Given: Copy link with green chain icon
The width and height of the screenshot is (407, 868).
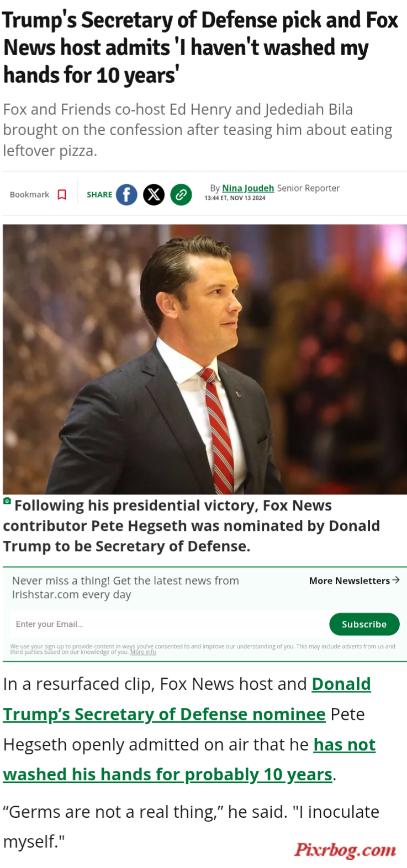Looking at the screenshot, I should (181, 195).
